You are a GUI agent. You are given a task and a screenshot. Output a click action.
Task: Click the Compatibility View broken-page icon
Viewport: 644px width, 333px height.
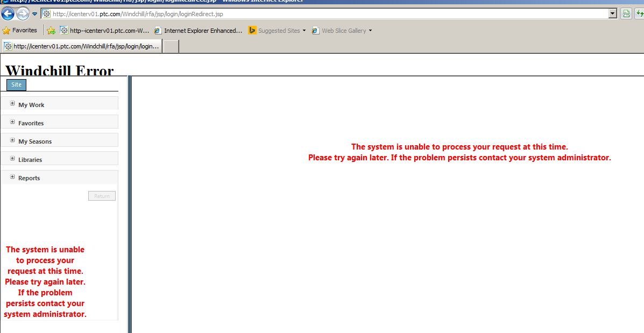pos(626,14)
